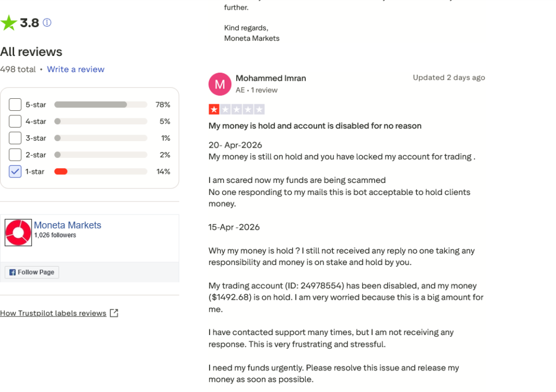Screen dimensions: 556x392
Task: Select the 2-star filter checkbox
Action: 15,155
